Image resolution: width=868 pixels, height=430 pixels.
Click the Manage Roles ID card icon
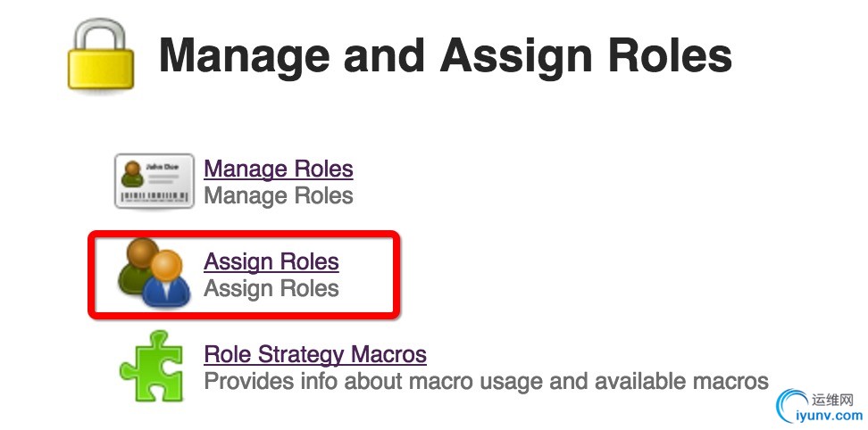154,181
